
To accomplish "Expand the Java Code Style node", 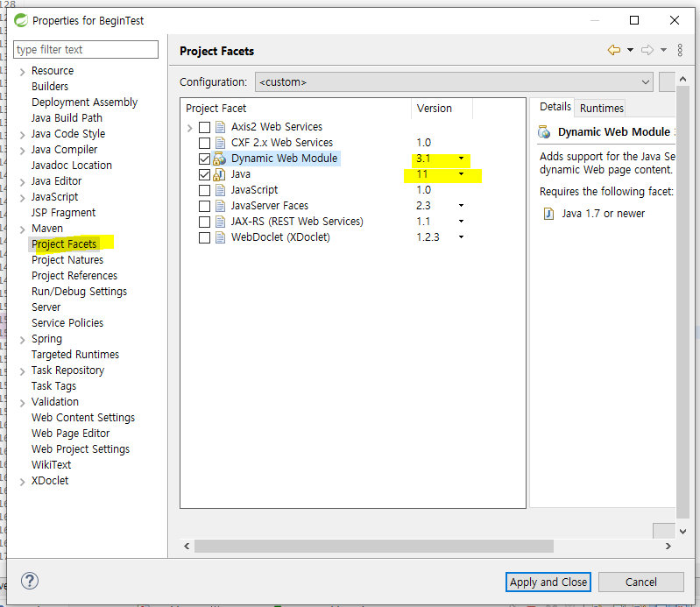I will [x=22, y=135].
